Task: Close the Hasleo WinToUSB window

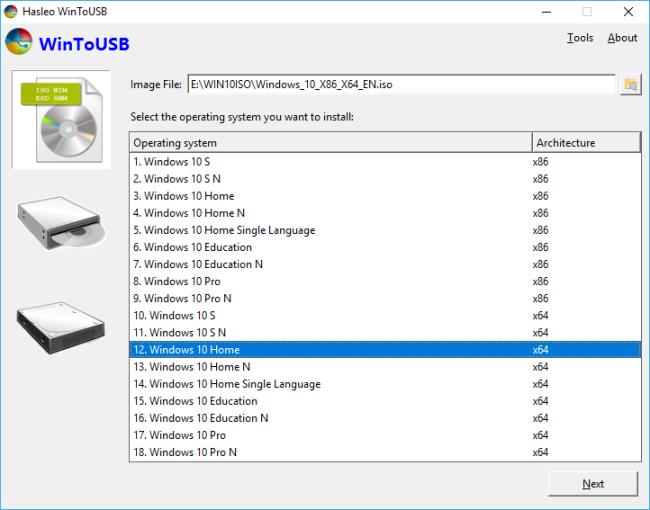Action: (x=626, y=12)
